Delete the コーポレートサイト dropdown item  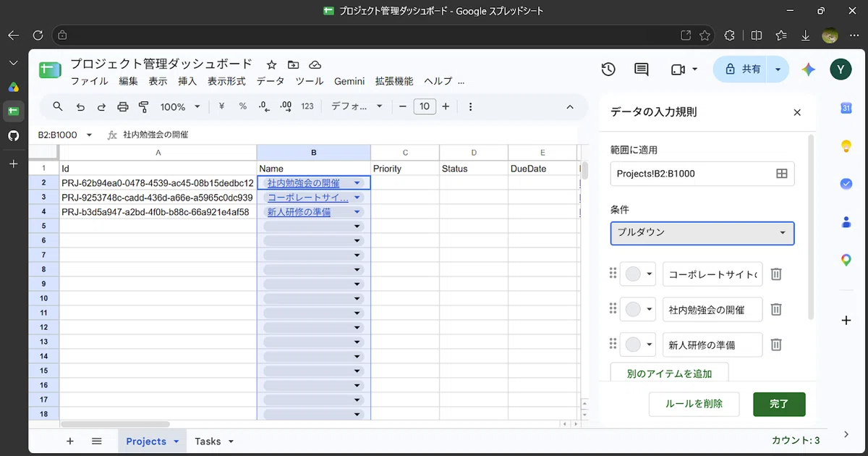[x=776, y=274]
